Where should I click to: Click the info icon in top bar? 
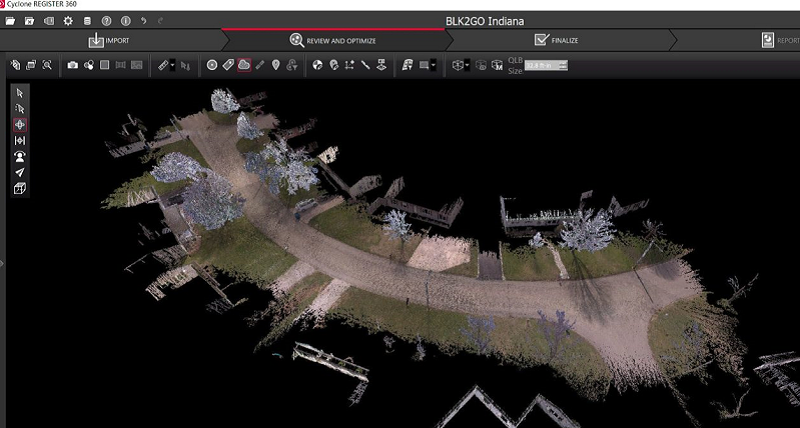pyautogui.click(x=125, y=20)
